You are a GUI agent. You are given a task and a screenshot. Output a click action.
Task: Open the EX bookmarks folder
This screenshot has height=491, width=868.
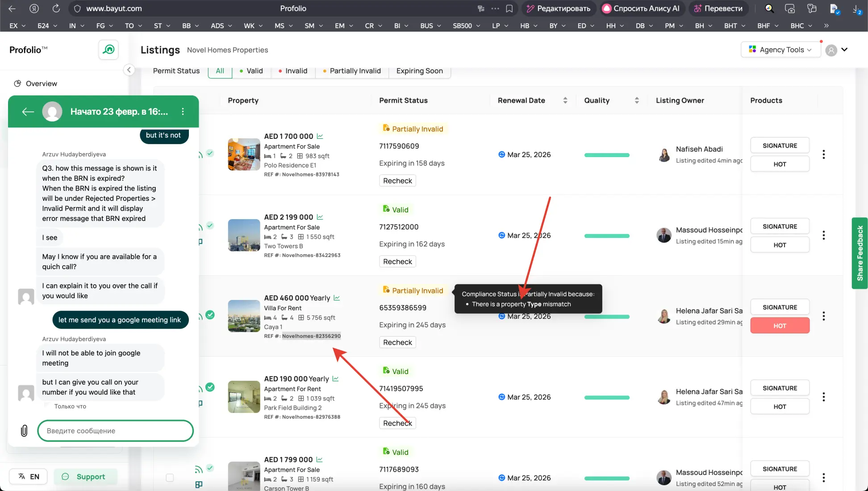[17, 25]
